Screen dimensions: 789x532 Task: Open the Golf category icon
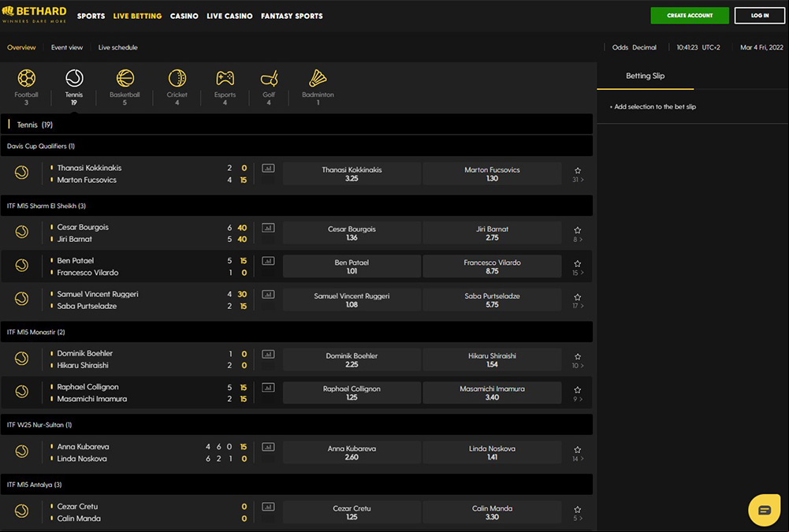pyautogui.click(x=270, y=79)
